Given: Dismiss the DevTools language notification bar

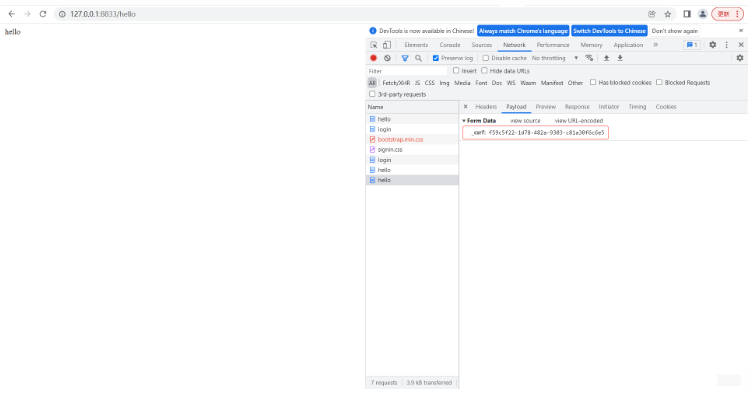Looking at the screenshot, I should coord(741,30).
